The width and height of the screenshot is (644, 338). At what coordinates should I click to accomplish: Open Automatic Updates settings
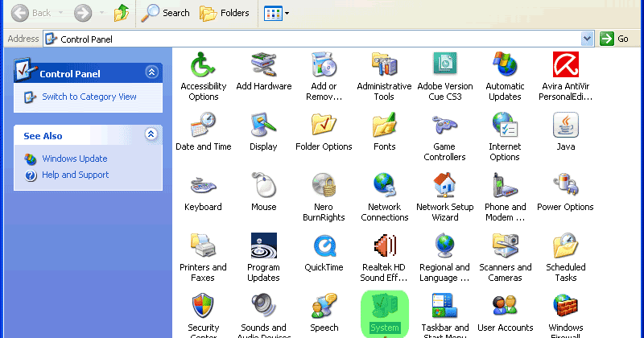point(505,76)
